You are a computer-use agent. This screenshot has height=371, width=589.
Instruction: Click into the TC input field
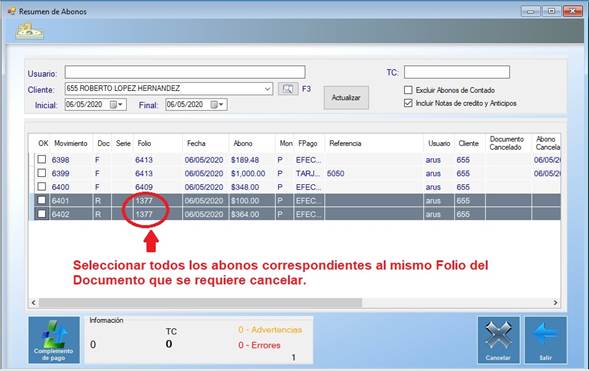pos(457,72)
